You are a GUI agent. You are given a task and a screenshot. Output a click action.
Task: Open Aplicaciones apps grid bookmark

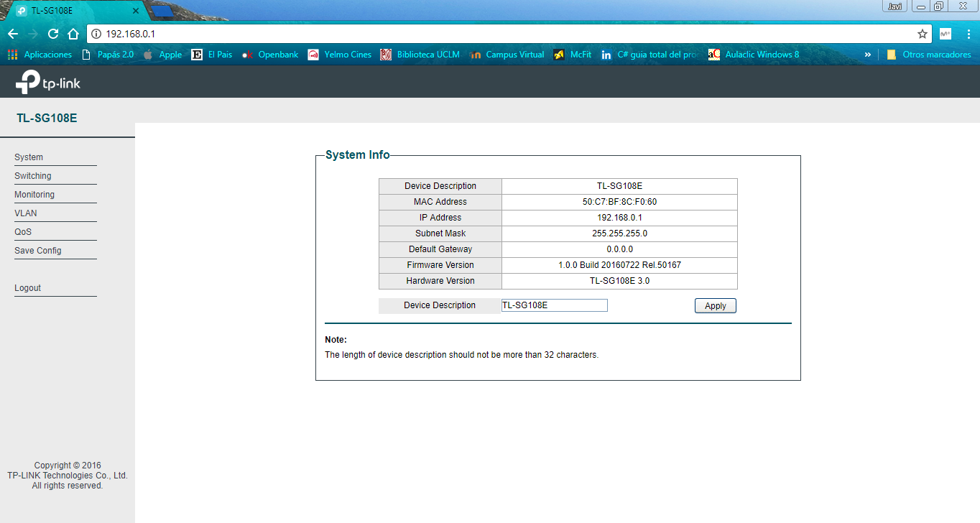pyautogui.click(x=40, y=55)
